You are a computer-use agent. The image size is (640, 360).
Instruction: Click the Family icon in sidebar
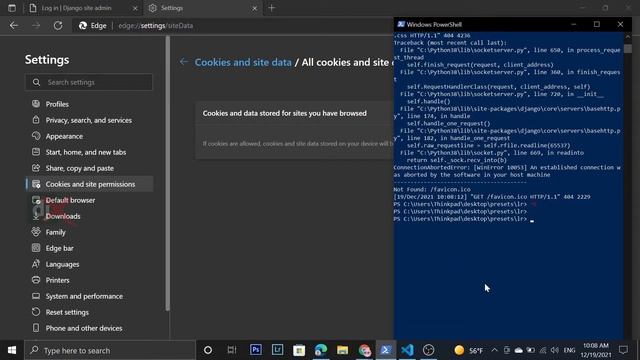(36, 232)
